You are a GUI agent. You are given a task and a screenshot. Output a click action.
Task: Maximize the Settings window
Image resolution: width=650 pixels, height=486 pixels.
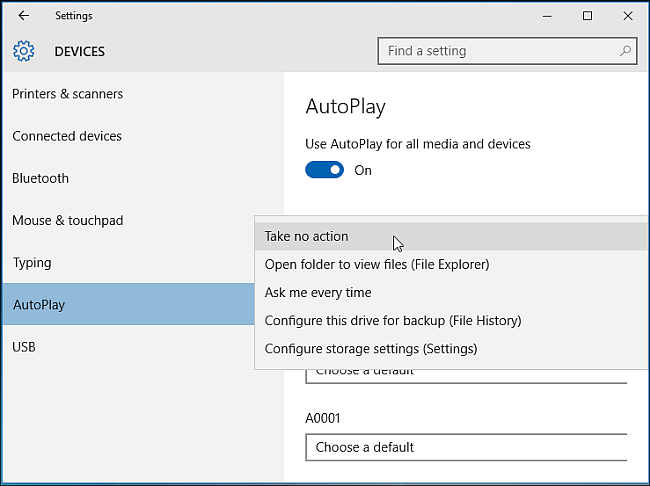coord(587,16)
